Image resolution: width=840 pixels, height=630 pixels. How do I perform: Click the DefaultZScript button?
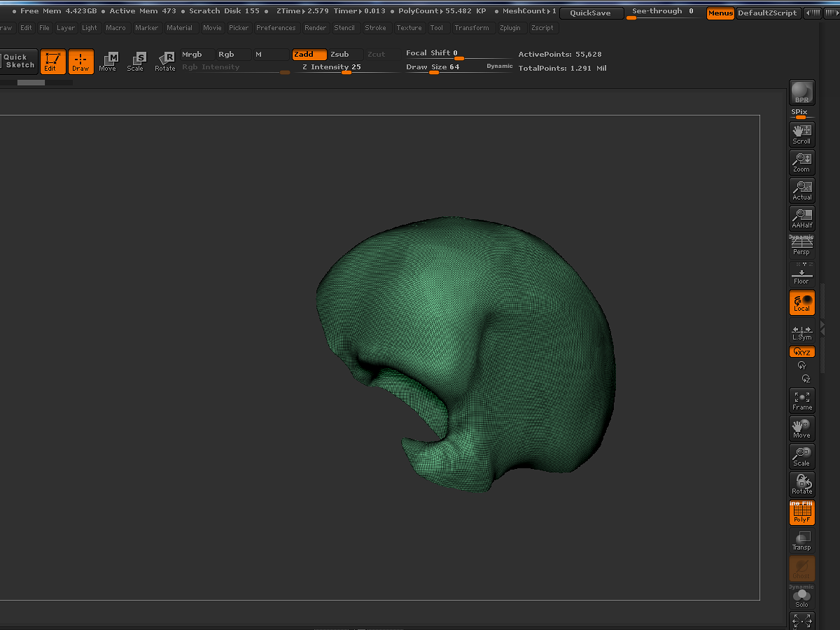(767, 13)
